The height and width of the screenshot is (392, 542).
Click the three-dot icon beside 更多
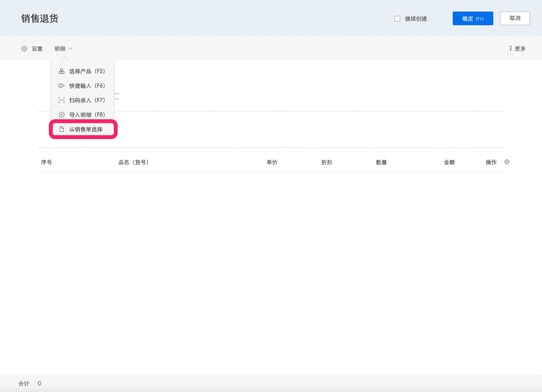pyautogui.click(x=511, y=48)
